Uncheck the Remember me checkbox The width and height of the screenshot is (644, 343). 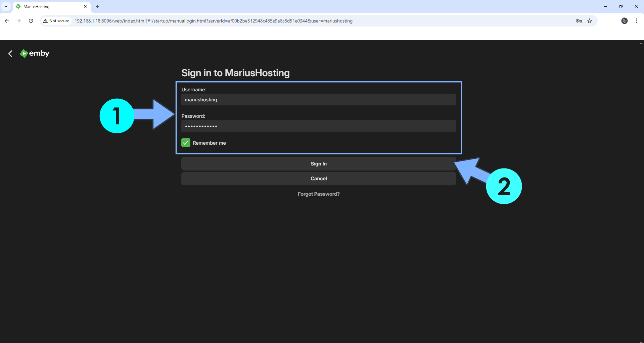click(x=186, y=143)
